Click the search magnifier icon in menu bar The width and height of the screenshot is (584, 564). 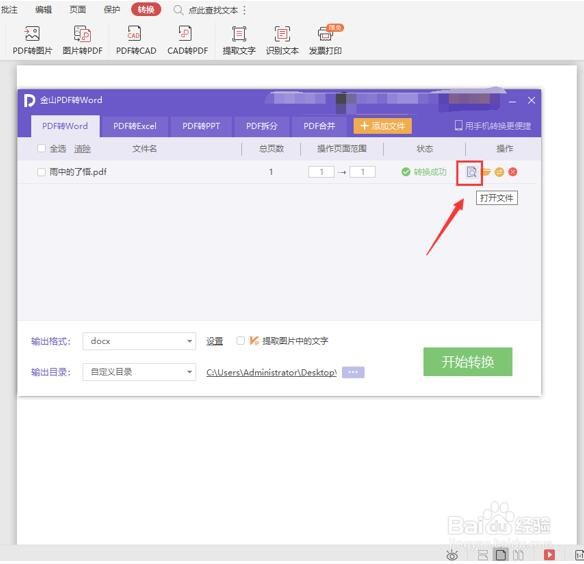[178, 10]
